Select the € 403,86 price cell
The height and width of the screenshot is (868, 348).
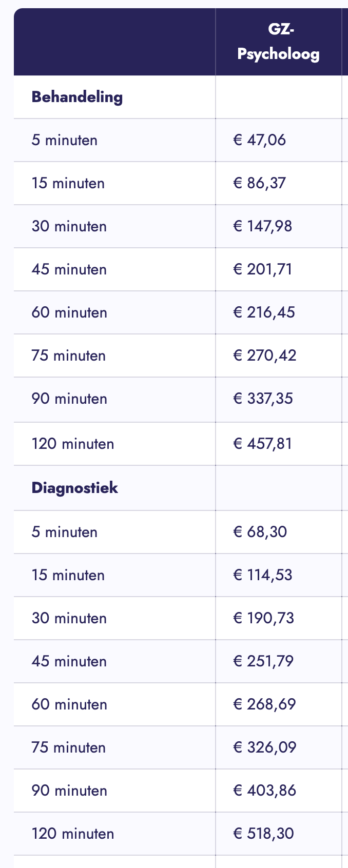coord(264,791)
